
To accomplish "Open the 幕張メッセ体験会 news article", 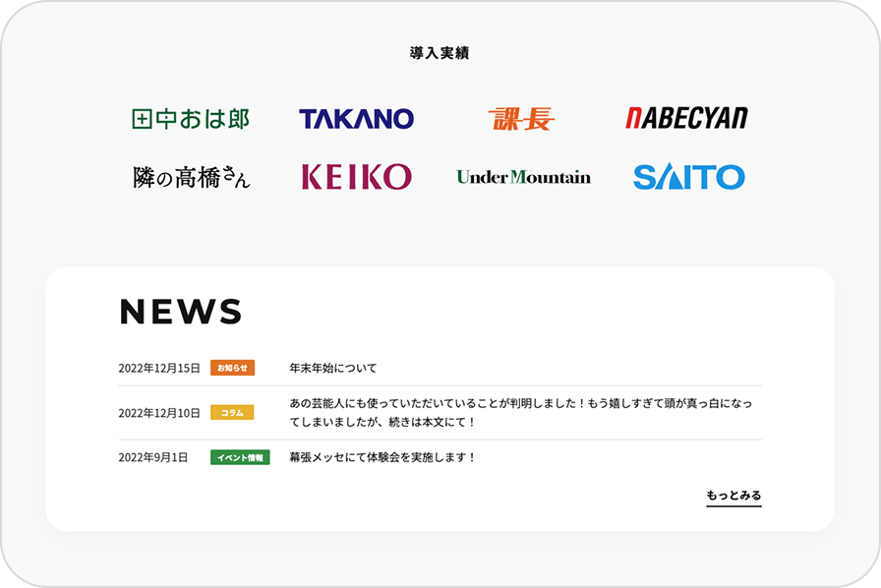I will (x=382, y=457).
